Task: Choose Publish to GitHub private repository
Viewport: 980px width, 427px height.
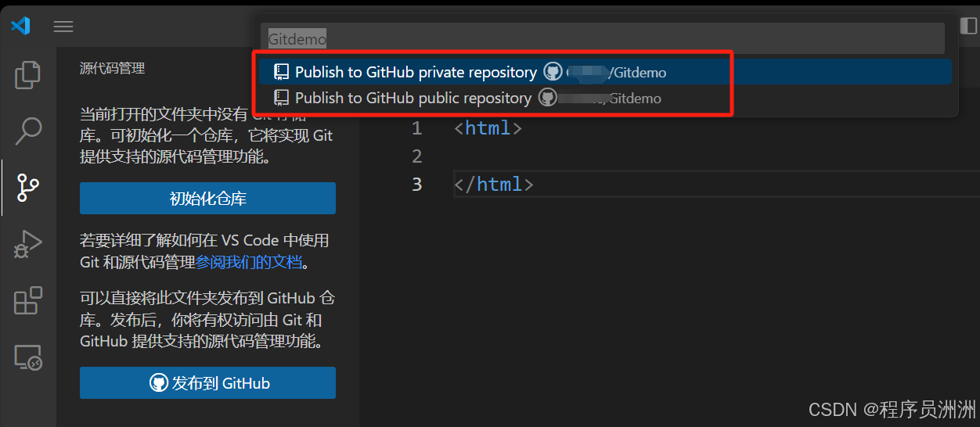Action: 605,72
